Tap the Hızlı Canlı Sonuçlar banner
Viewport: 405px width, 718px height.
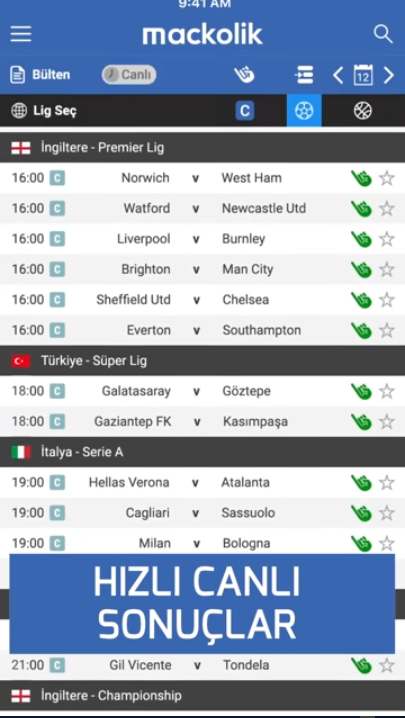click(202, 604)
